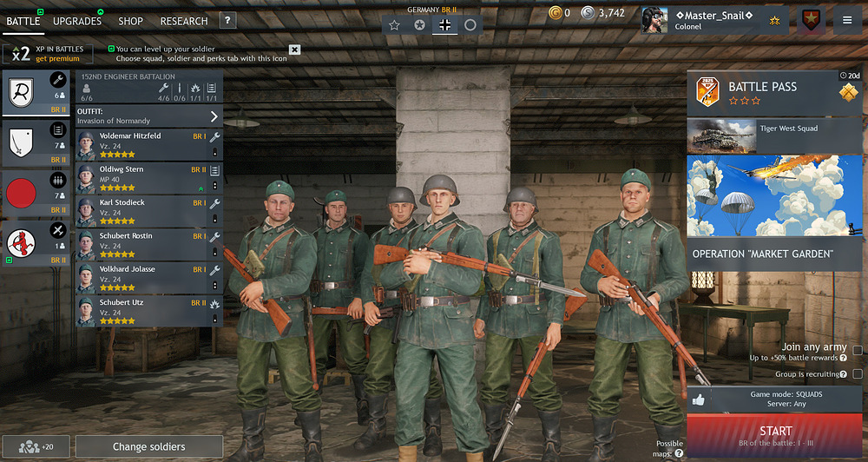
Task: Click the Group is recruiting help icon
Action: pyautogui.click(x=843, y=374)
